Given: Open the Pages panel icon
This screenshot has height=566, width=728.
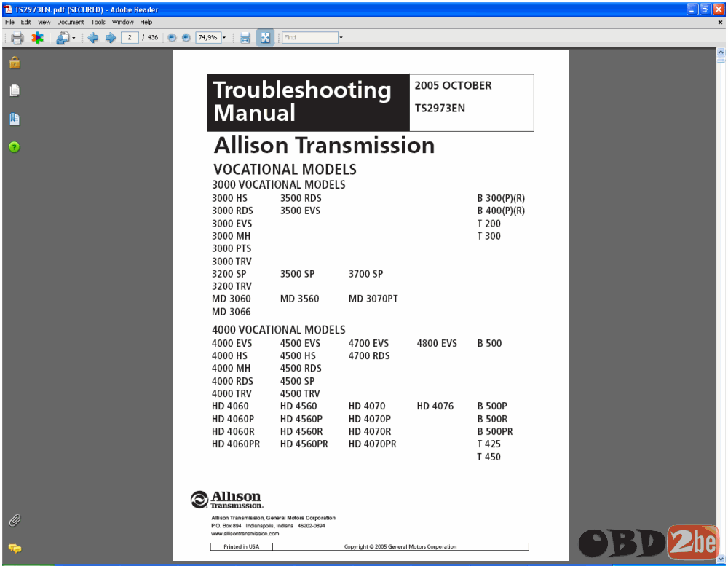Looking at the screenshot, I should point(15,90).
